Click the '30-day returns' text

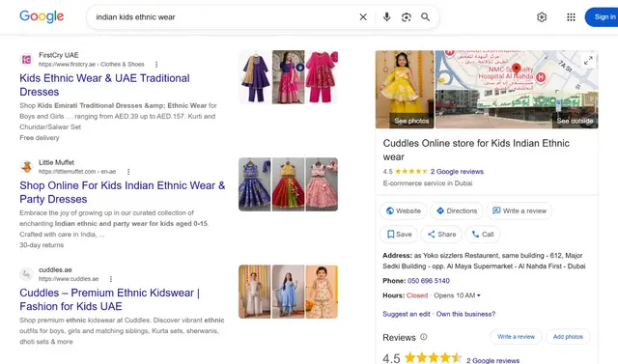[42, 245]
